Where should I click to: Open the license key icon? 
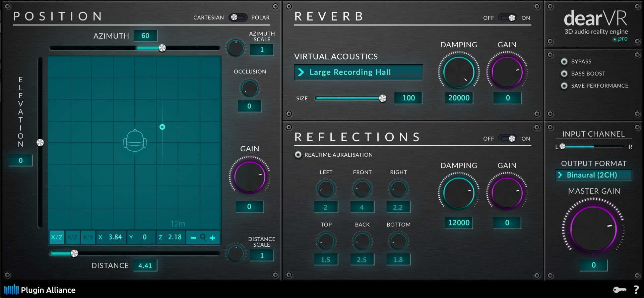pyautogui.click(x=620, y=290)
